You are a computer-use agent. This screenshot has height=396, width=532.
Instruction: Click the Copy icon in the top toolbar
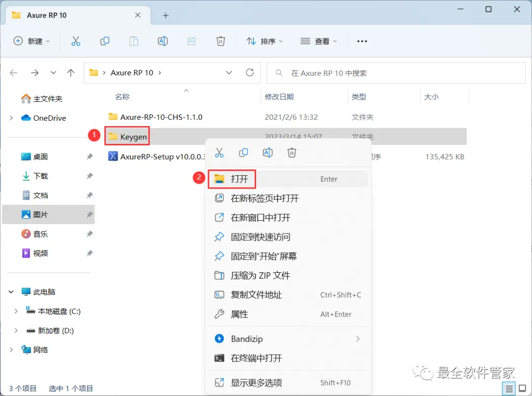coord(105,41)
